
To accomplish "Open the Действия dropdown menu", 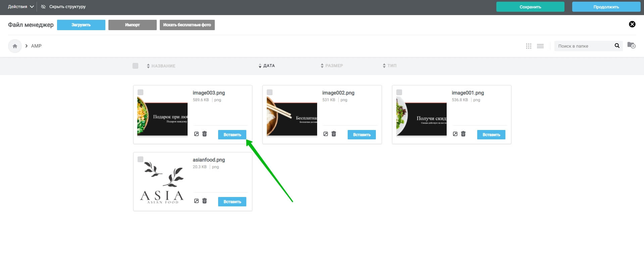I will tap(21, 7).
